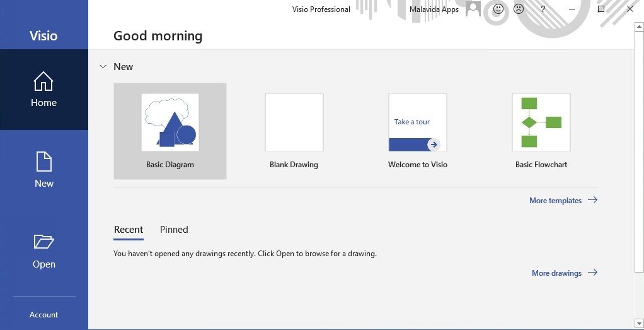Start the Welcome to Visio tour
This screenshot has height=330, width=644.
(x=418, y=122)
